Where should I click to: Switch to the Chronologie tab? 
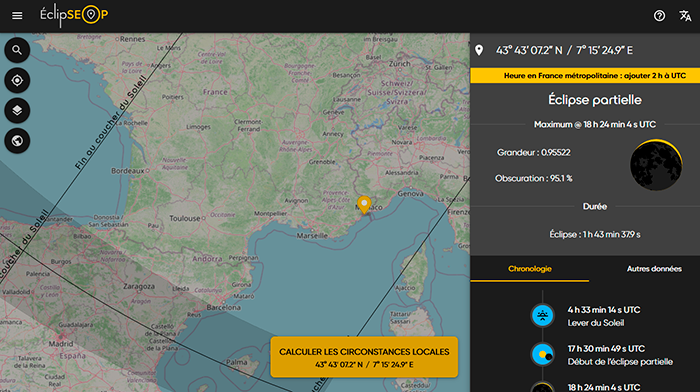click(530, 269)
